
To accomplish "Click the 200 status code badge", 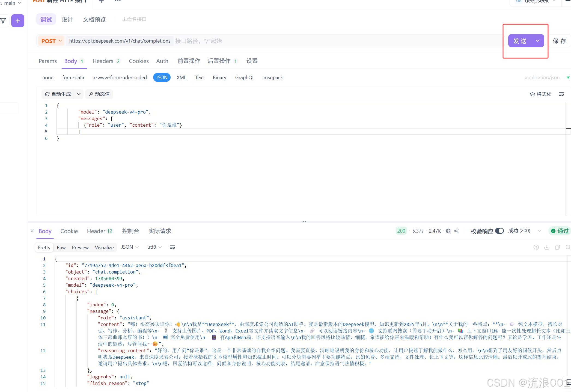I will click(401, 231).
